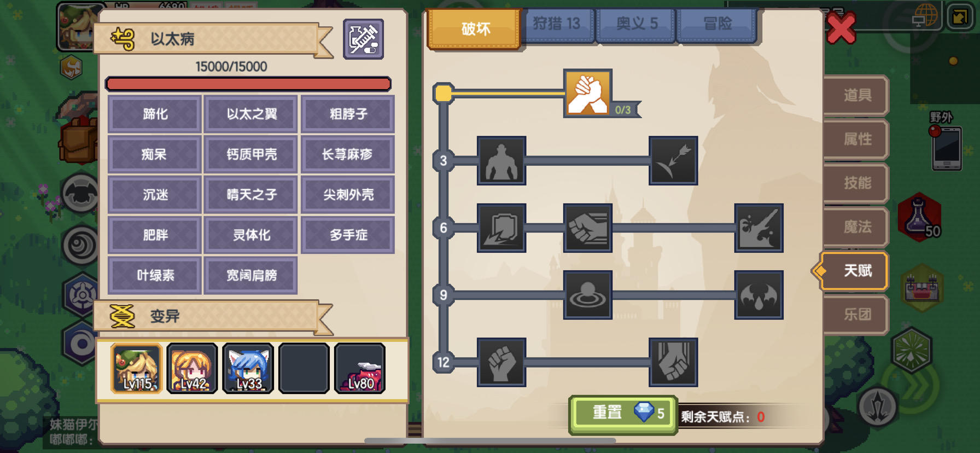
Task: Switch to the 奥义 5 tab
Action: pos(637,25)
